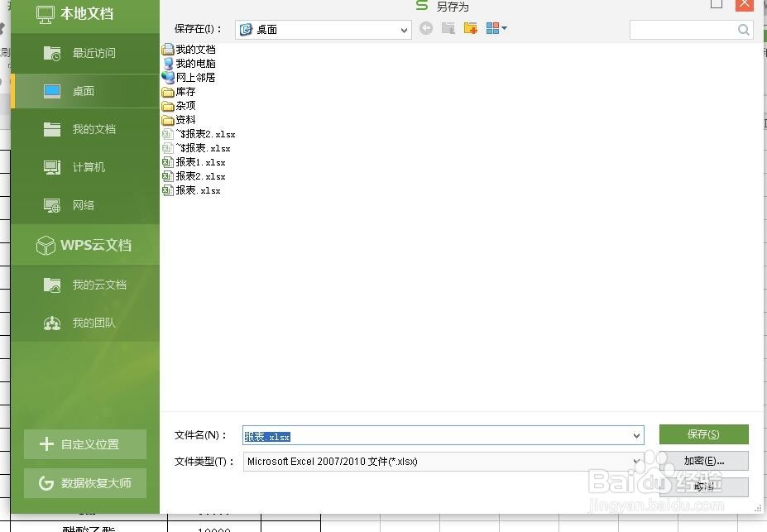Select the file ~$报表2.xlsx
The height and width of the screenshot is (532, 767).
click(199, 134)
